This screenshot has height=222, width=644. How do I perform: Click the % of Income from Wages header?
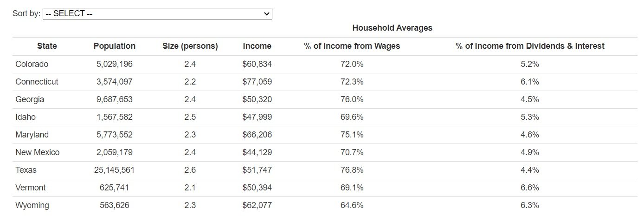(x=352, y=46)
